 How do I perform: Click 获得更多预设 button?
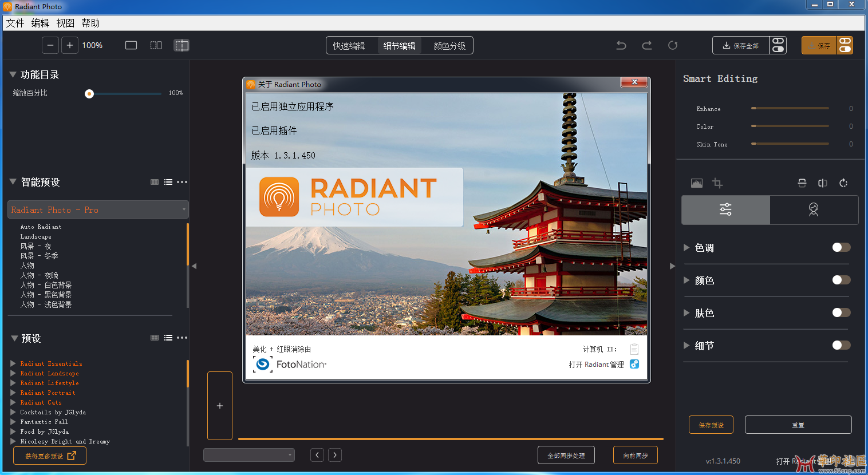click(x=50, y=456)
